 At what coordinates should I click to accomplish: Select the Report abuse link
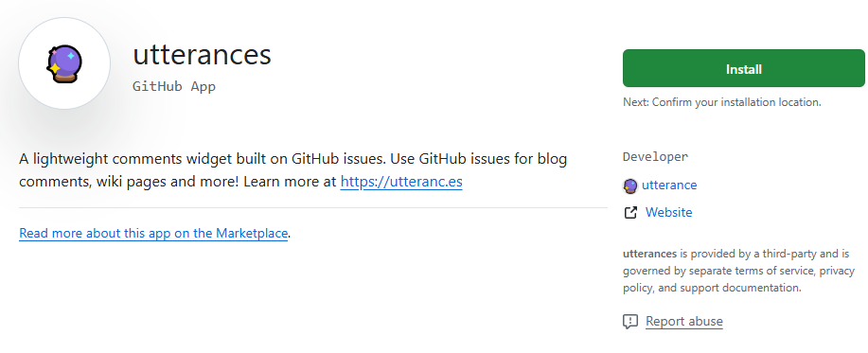[x=684, y=322]
